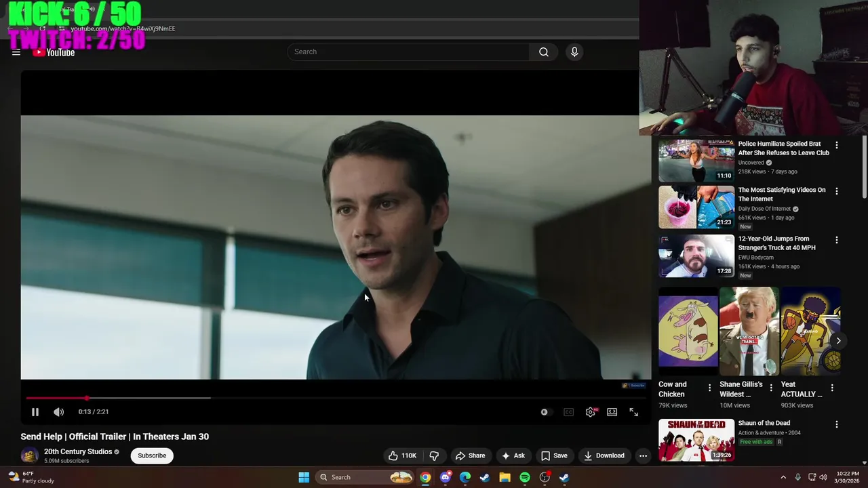This screenshot has height=488, width=868.
Task: Open Google Chrome from the taskbar
Action: click(x=425, y=477)
